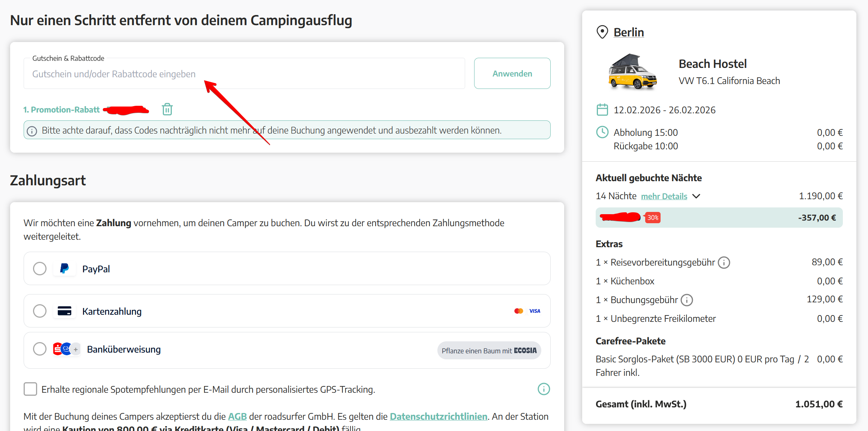Click the clock icon beside Abholung

(602, 132)
